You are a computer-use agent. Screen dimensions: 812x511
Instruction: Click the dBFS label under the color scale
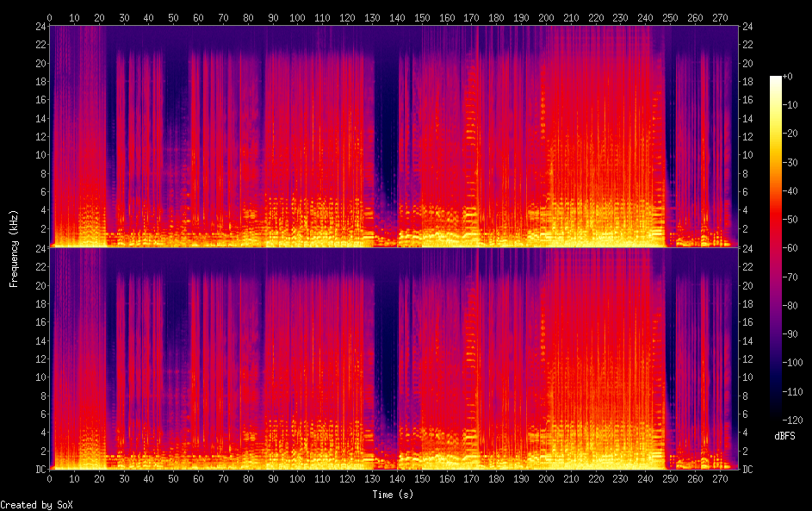(x=784, y=436)
